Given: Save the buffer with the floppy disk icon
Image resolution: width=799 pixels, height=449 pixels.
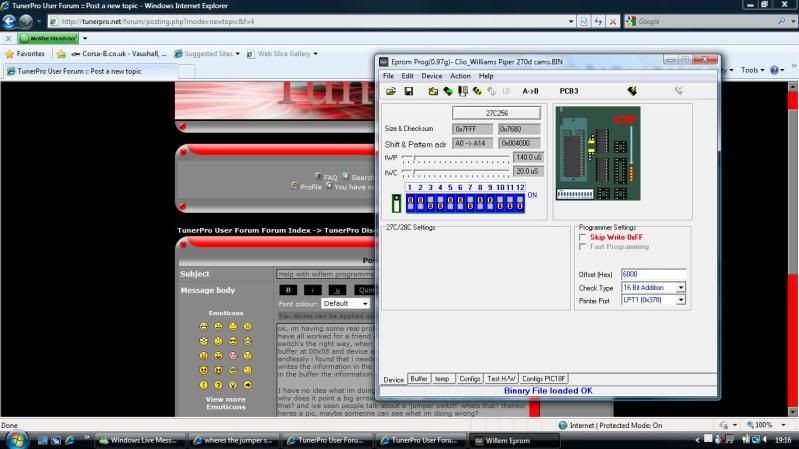Looking at the screenshot, I should tap(409, 91).
